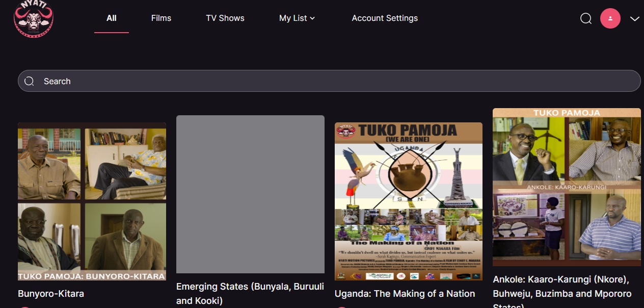Open search via top-right magnifier icon

click(x=586, y=18)
